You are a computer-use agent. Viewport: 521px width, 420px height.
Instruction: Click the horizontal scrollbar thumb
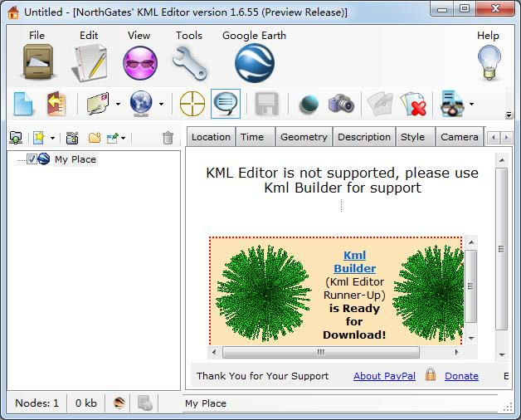(320, 352)
